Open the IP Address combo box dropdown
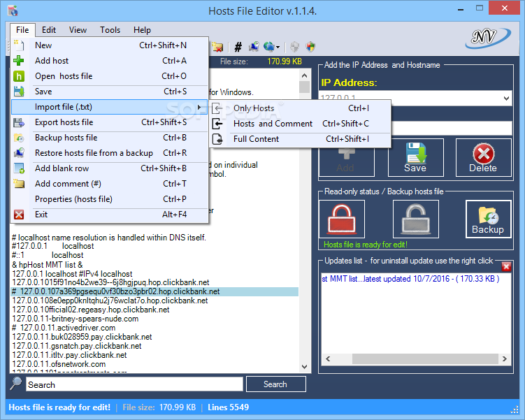Viewport: 525px width, 420px height. (x=506, y=99)
